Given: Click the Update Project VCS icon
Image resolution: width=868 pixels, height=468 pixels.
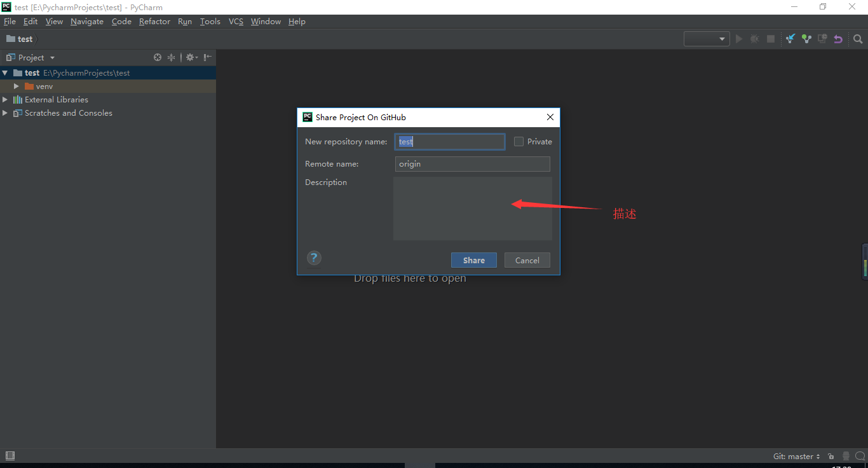Looking at the screenshot, I should click(790, 39).
